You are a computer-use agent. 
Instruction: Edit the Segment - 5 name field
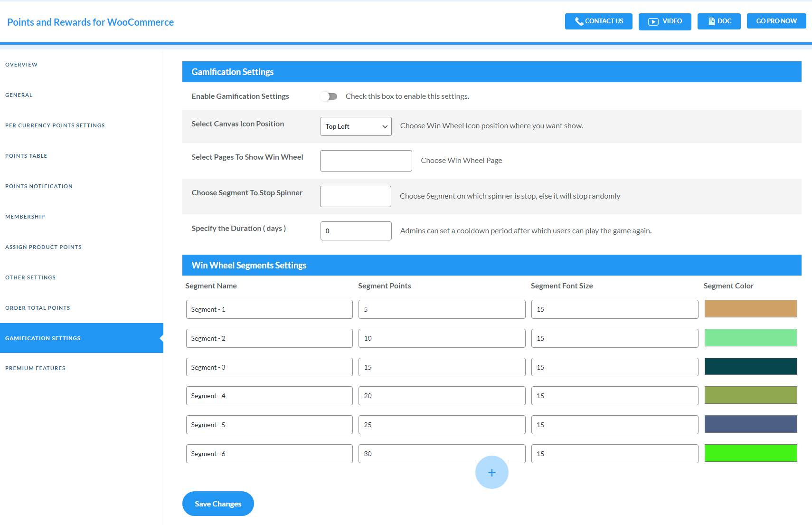click(269, 425)
